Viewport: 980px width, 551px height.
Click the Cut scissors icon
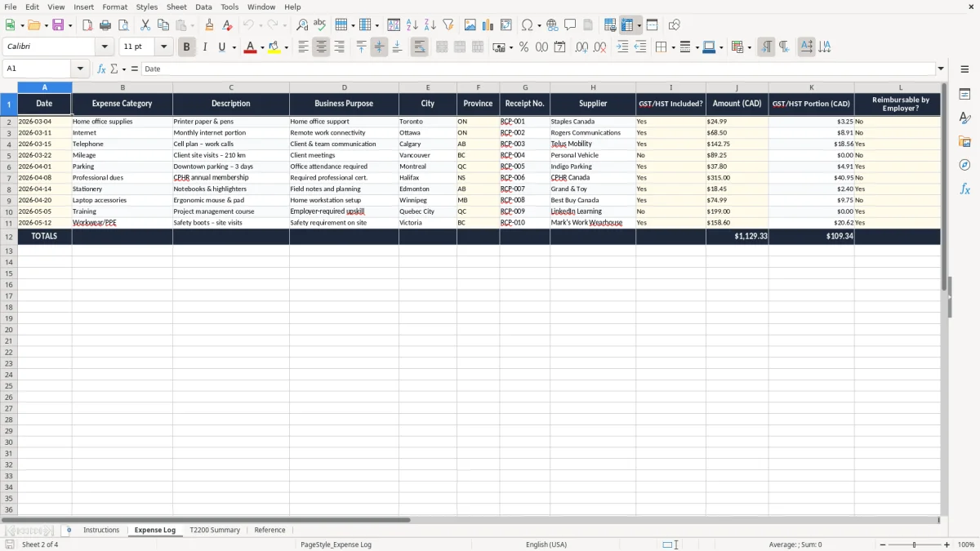tap(145, 25)
